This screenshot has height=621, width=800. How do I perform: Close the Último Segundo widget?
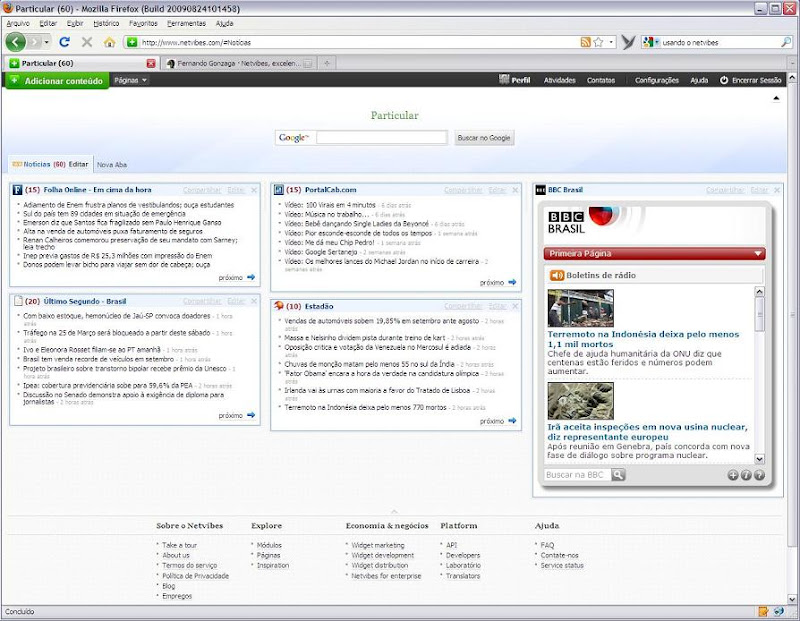(254, 301)
